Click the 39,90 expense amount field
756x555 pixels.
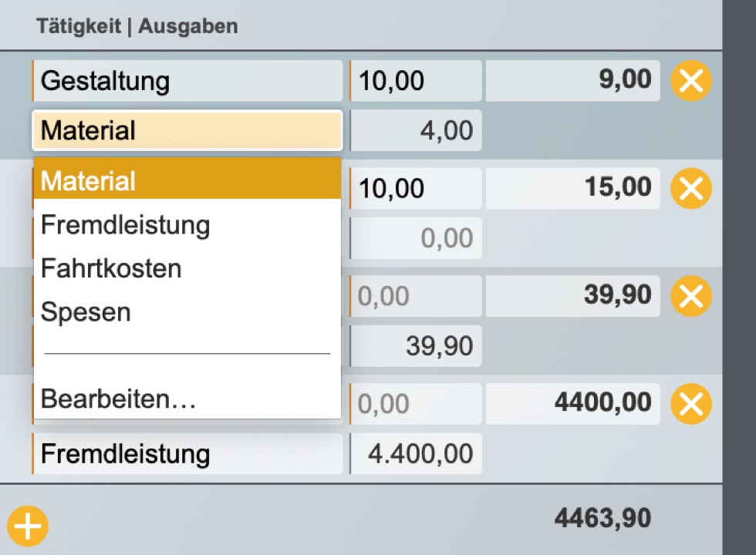tap(416, 346)
